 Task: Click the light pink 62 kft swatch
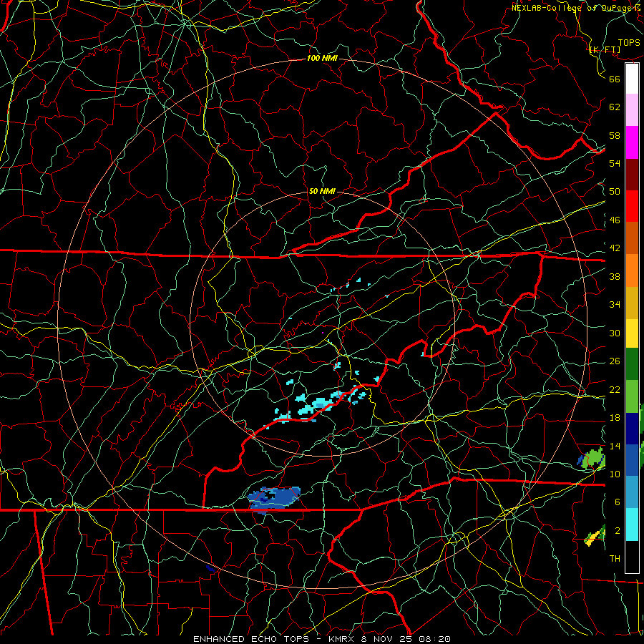[x=632, y=110]
